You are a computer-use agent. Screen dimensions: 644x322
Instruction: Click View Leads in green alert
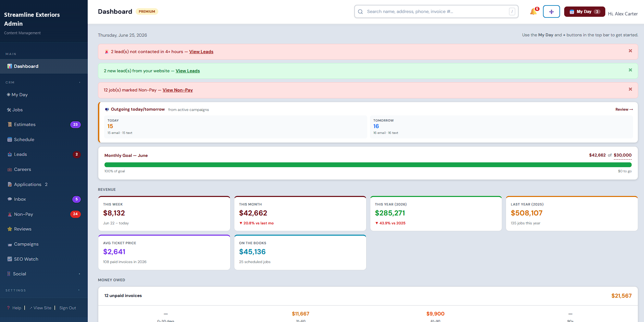pos(188,71)
